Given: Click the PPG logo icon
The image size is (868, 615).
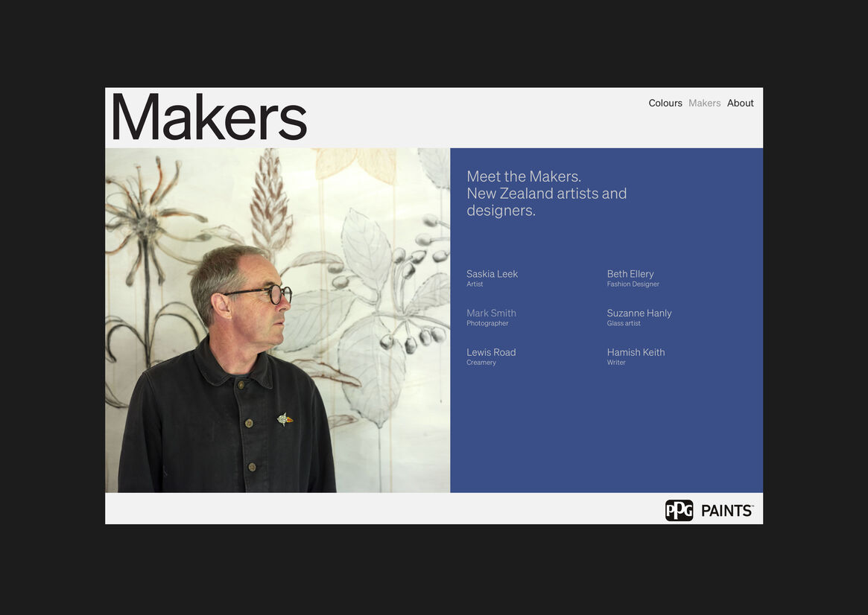Looking at the screenshot, I should [x=679, y=510].
